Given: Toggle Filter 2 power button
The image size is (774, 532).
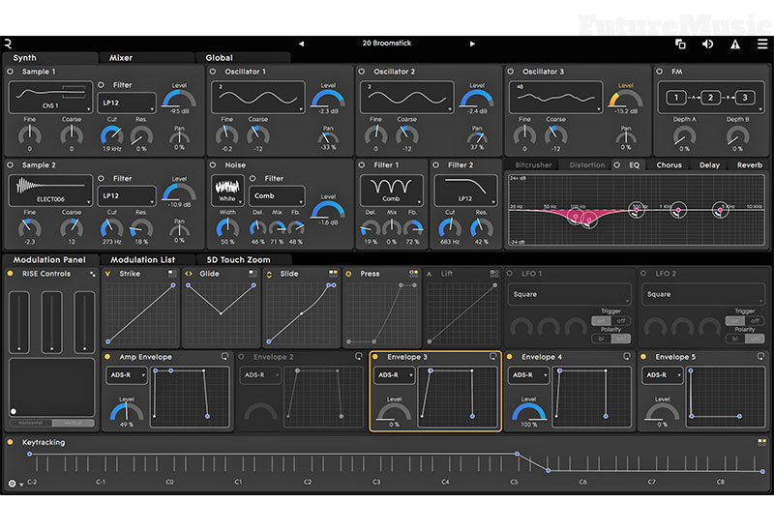Looking at the screenshot, I should point(436,164).
